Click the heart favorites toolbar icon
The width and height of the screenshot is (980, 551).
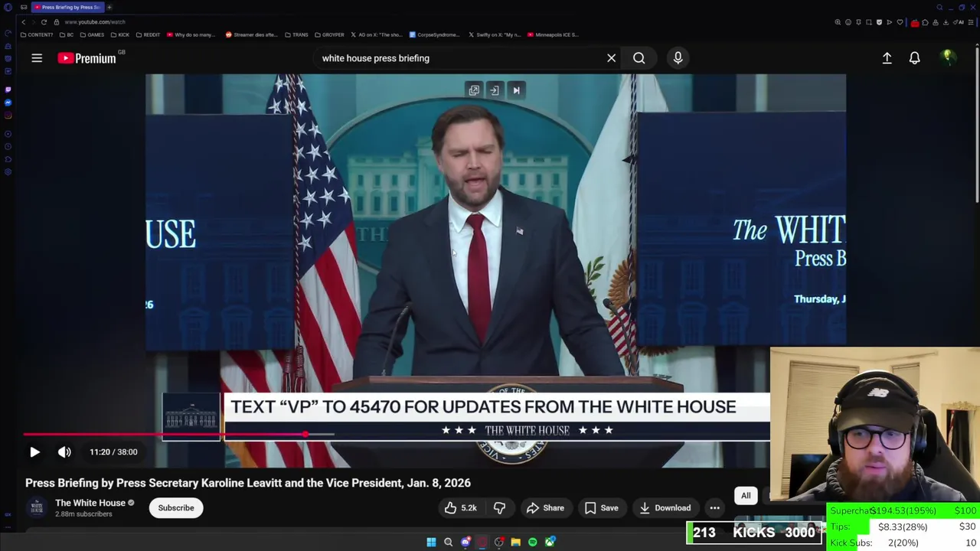tap(900, 22)
